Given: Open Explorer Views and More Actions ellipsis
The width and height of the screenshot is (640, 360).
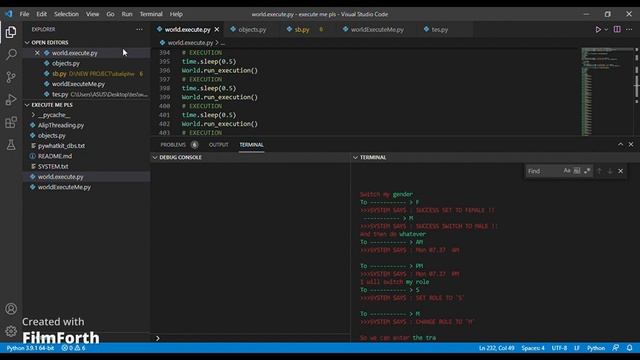Looking at the screenshot, I should coord(139,29).
